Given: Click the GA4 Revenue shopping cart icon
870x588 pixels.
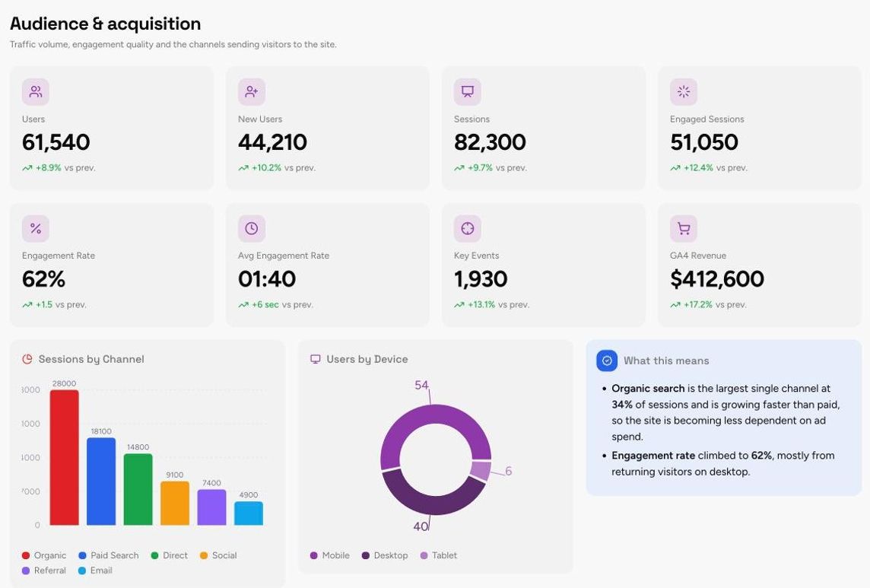Looking at the screenshot, I should tap(684, 228).
